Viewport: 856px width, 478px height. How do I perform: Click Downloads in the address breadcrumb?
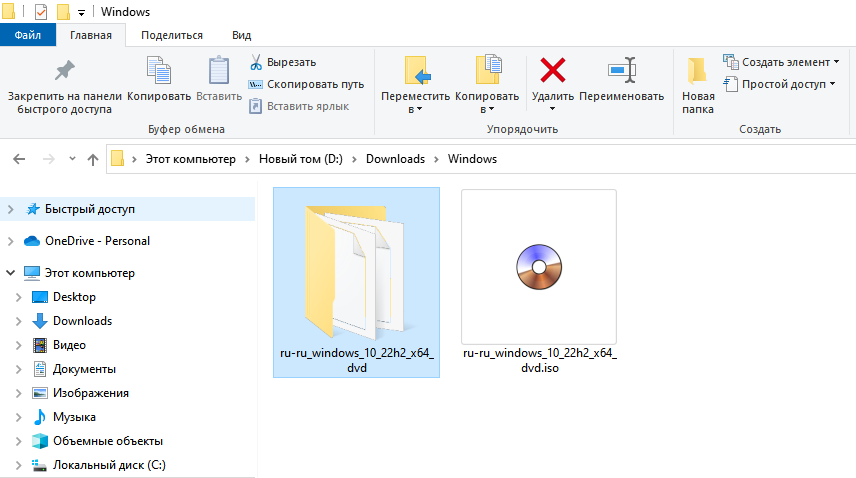tap(395, 159)
